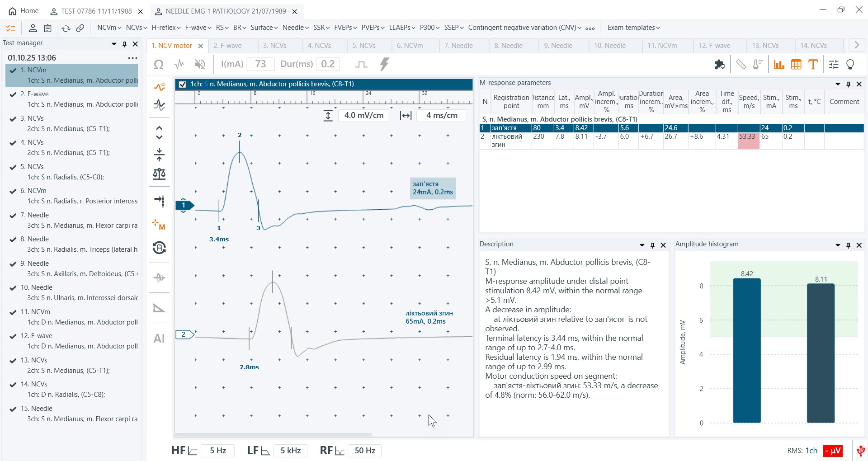The width and height of the screenshot is (868, 461).
Task: Click the lightning bolt stimulation icon
Action: click(384, 65)
